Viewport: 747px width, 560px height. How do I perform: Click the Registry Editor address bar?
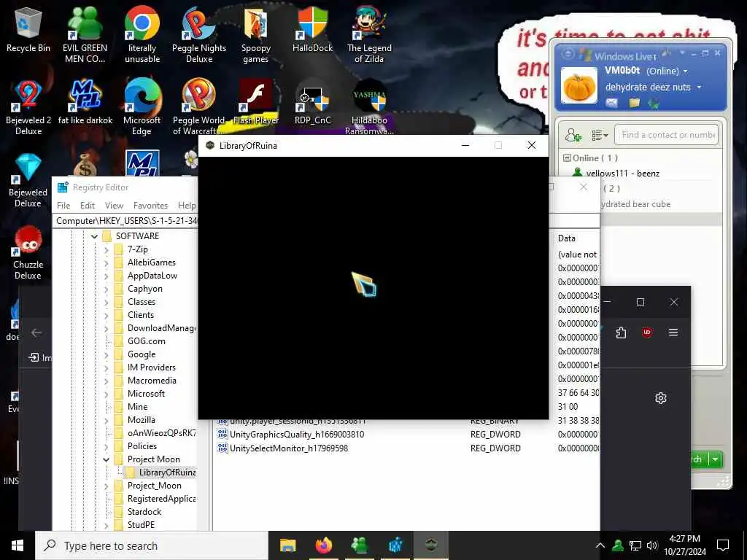pyautogui.click(x=126, y=221)
